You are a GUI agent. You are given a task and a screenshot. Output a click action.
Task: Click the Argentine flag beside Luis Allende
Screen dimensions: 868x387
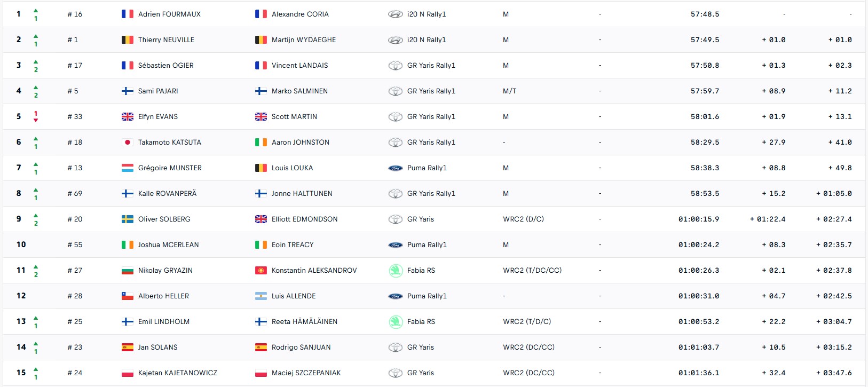point(261,296)
